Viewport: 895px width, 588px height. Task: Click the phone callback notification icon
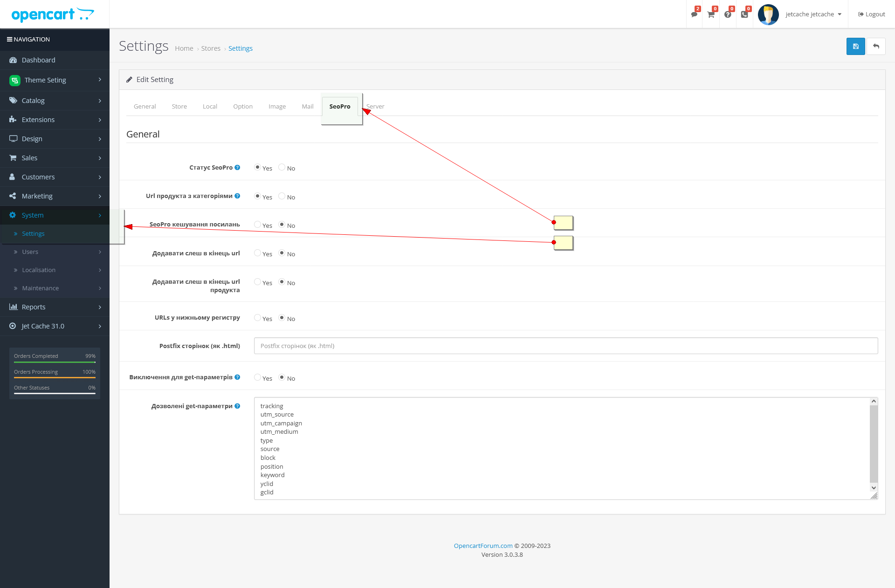pos(744,14)
